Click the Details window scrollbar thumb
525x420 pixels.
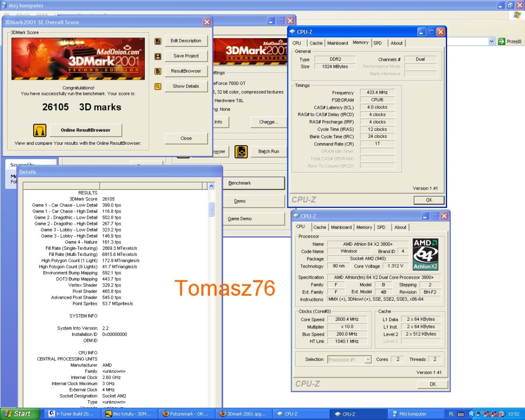click(212, 209)
